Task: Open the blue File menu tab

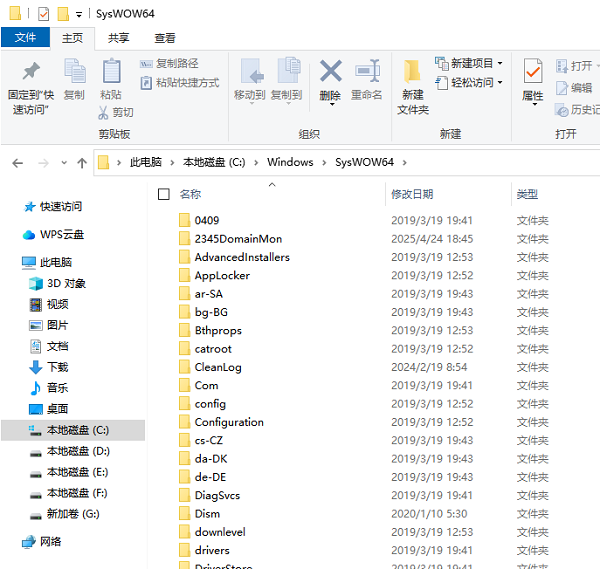Action: (25, 37)
